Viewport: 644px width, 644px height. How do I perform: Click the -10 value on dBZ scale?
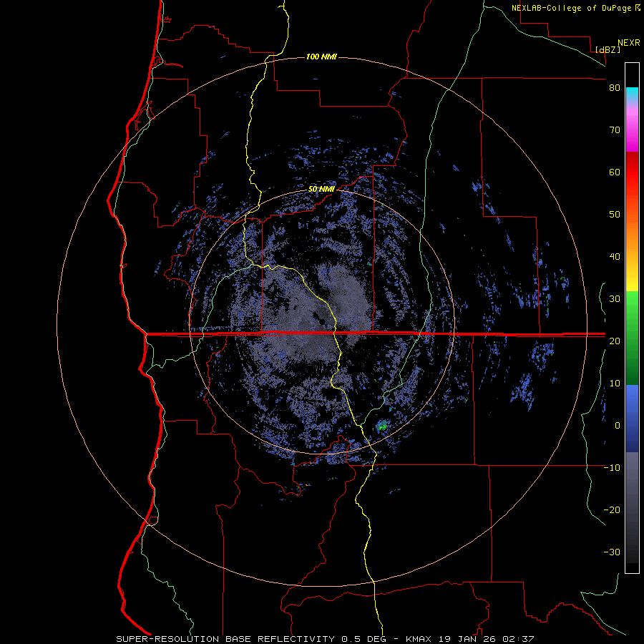click(612, 468)
